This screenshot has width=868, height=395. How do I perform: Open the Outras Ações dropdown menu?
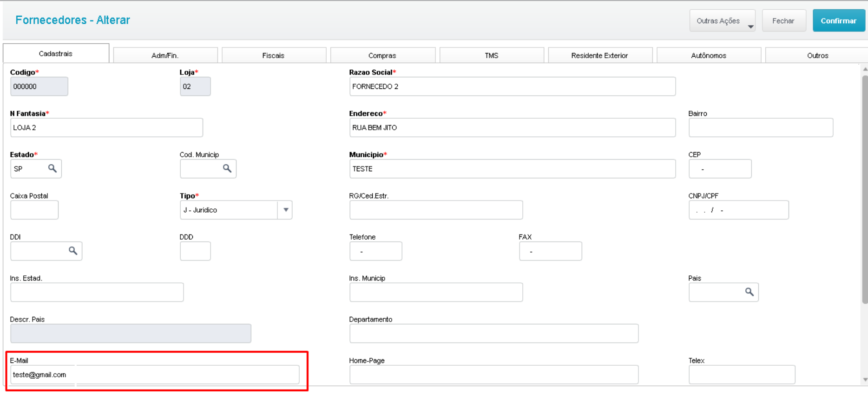tap(723, 21)
